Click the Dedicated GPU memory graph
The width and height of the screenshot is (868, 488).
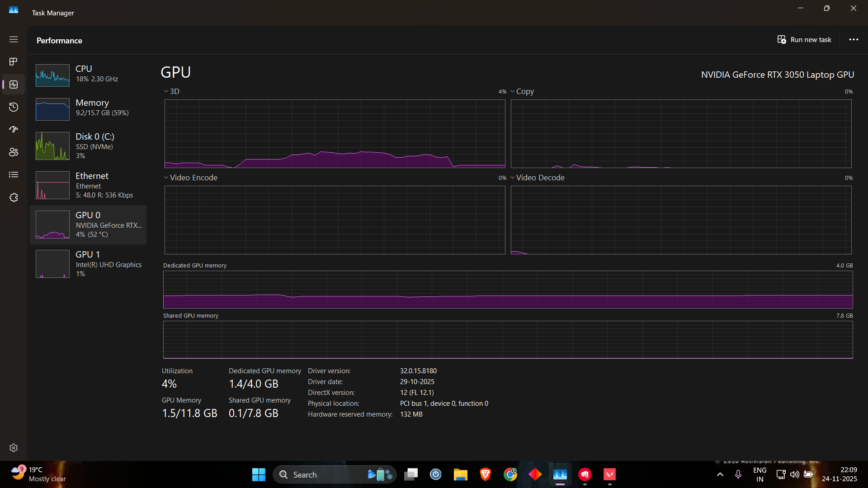508,290
